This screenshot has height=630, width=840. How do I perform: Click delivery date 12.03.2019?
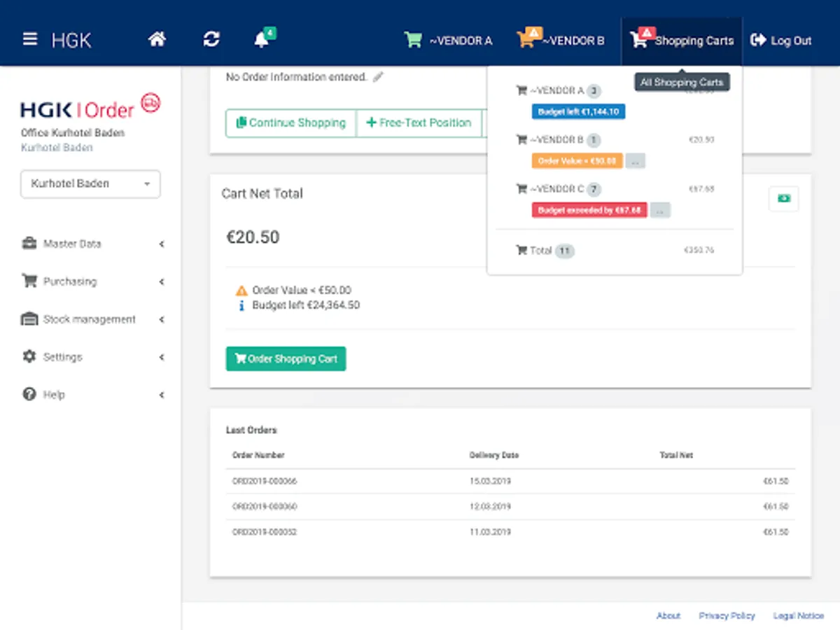[490, 507]
